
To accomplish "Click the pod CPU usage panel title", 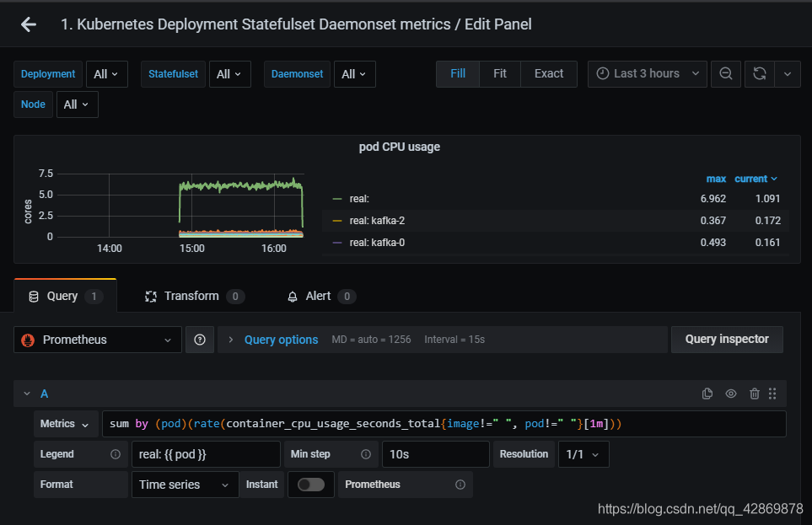I will coord(400,147).
